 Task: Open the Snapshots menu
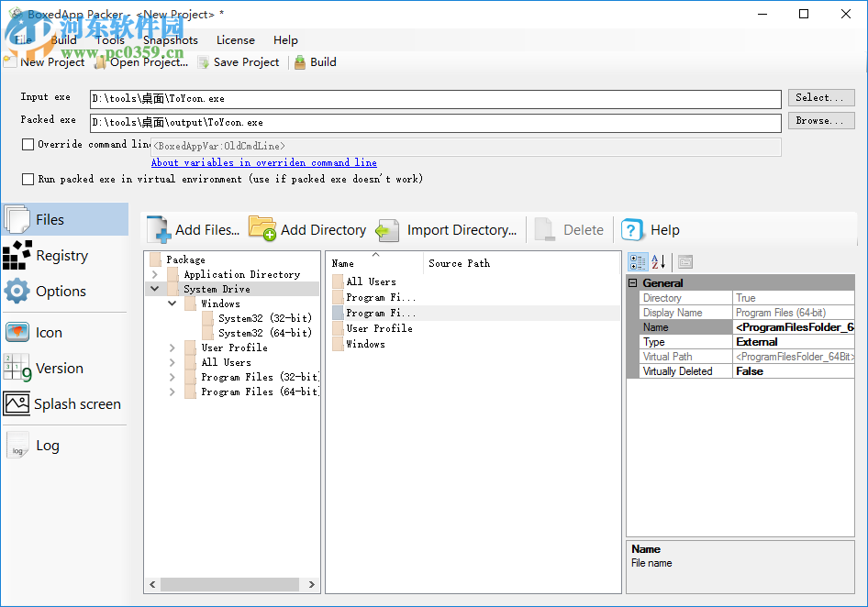[x=170, y=39]
